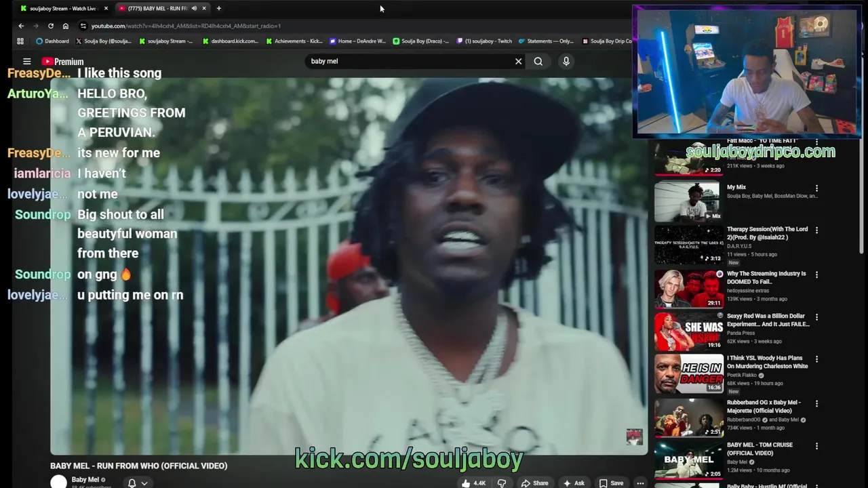The height and width of the screenshot is (488, 868).
Task: Run search with magnifier button
Action: 538,61
